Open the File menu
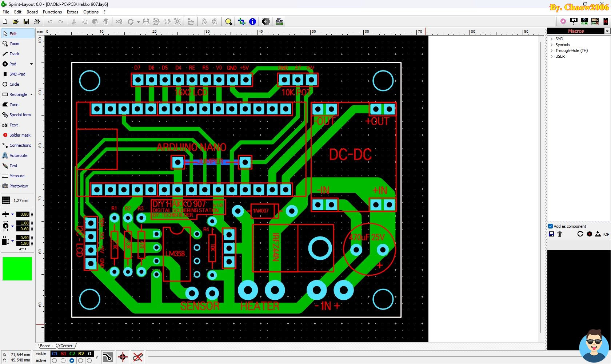 tap(6, 12)
